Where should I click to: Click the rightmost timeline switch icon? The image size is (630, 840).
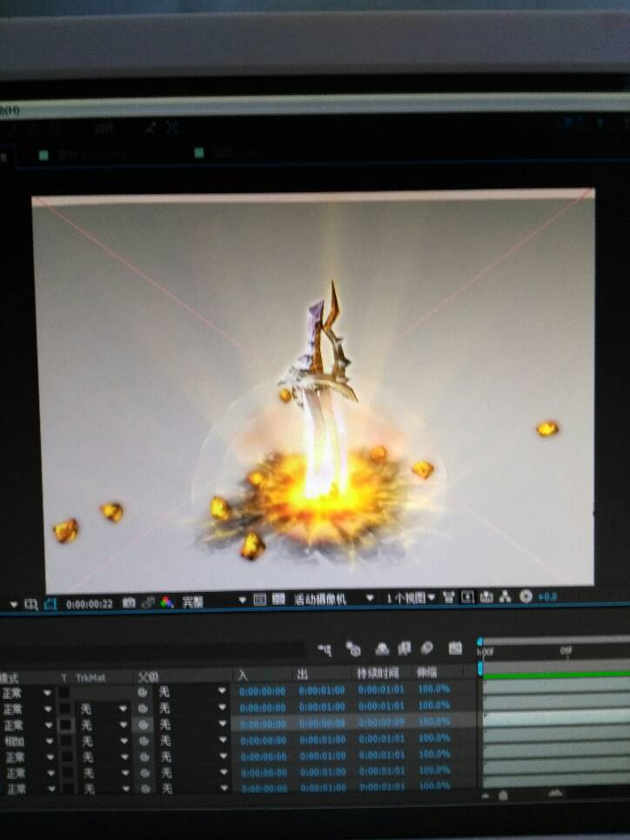click(x=455, y=648)
